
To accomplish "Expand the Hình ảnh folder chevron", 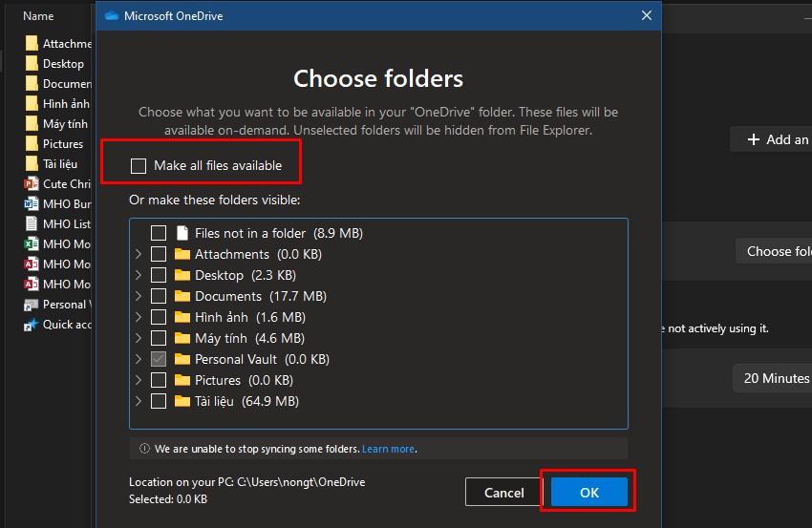I will [139, 317].
